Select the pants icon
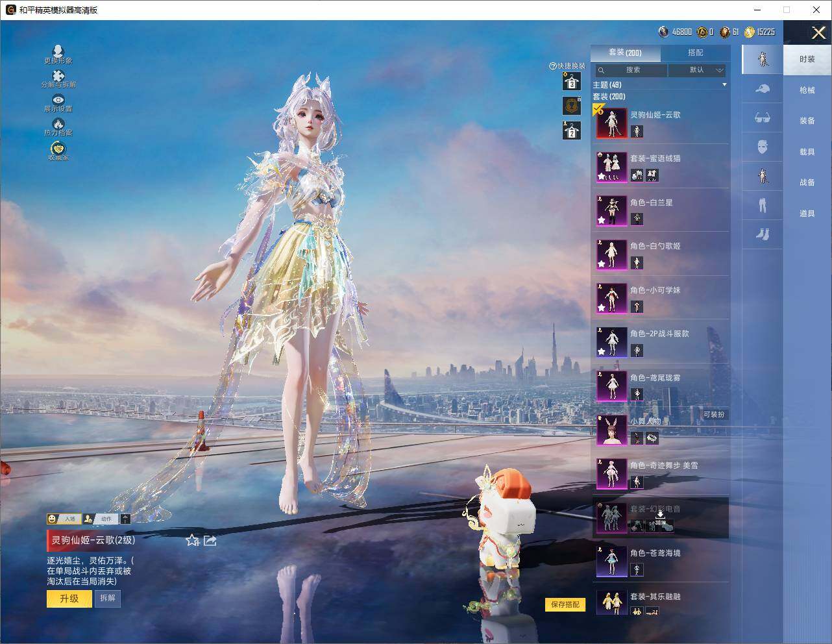Image resolution: width=832 pixels, height=644 pixels. (x=763, y=205)
